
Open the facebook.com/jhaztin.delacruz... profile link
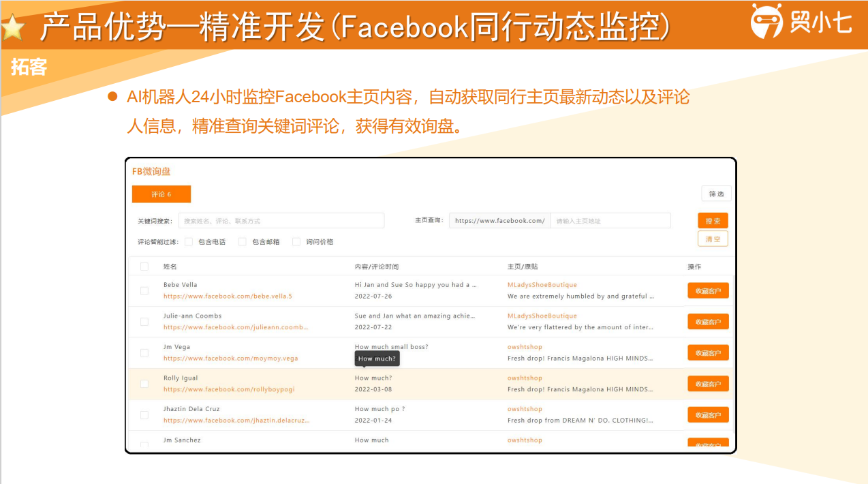point(236,421)
